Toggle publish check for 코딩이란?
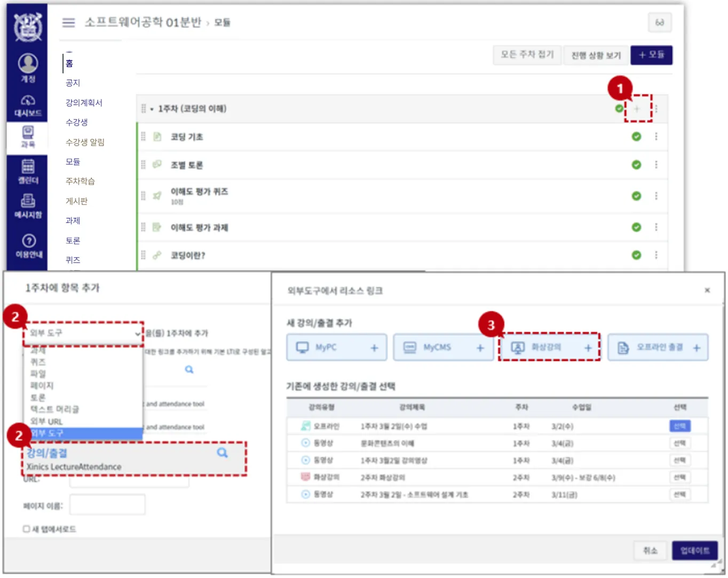728x578 pixels. 636,255
